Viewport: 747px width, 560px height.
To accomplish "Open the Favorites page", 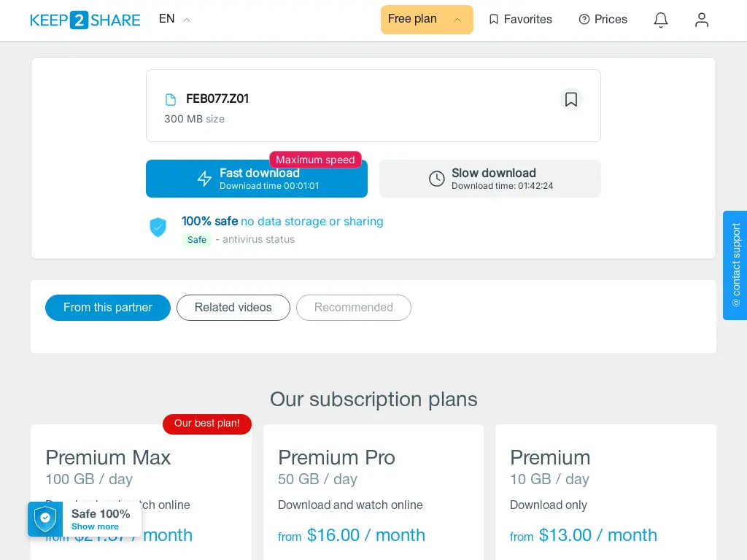I will point(520,20).
